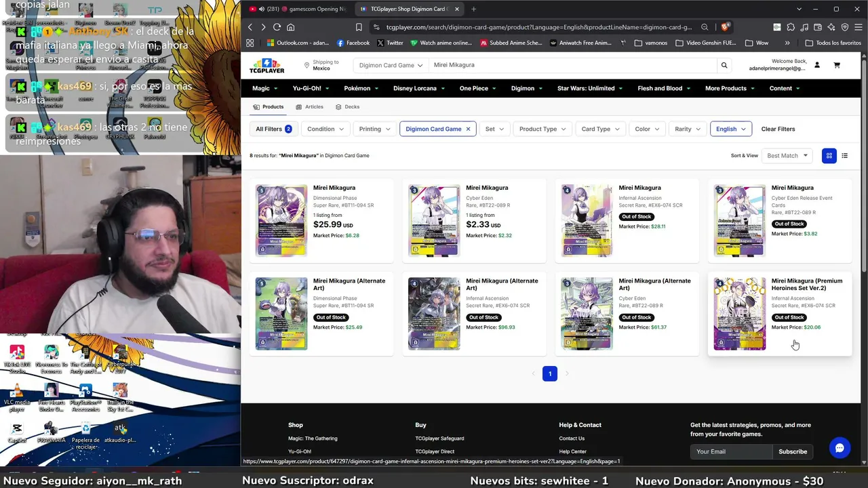Close the TCGplayer tab

457,9
